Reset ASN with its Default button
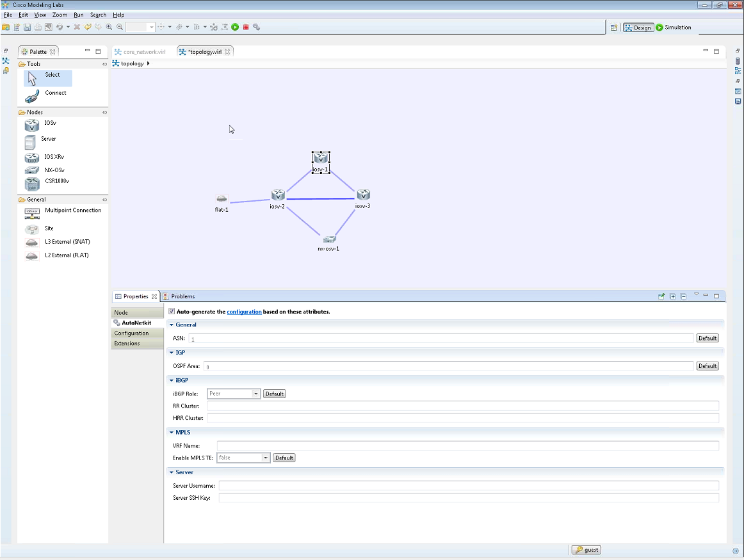Image resolution: width=744 pixels, height=560 pixels. click(707, 338)
